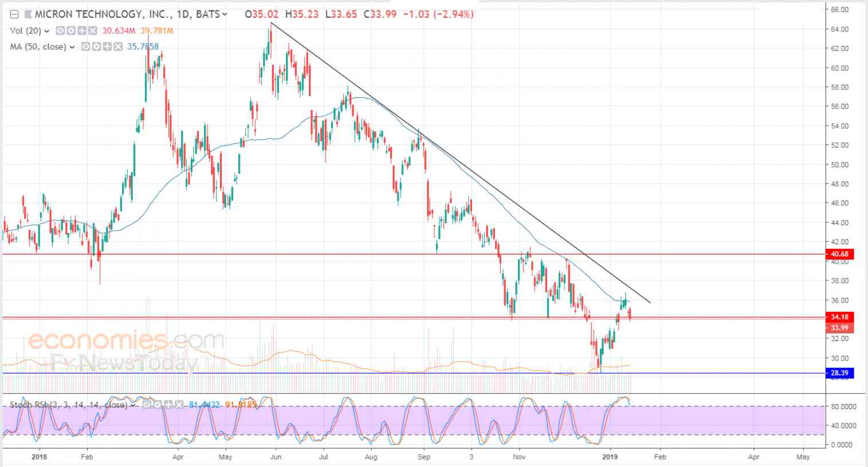This screenshot has height=467, width=868.
Task: Click the 64.00 price axis label
Action: point(839,29)
